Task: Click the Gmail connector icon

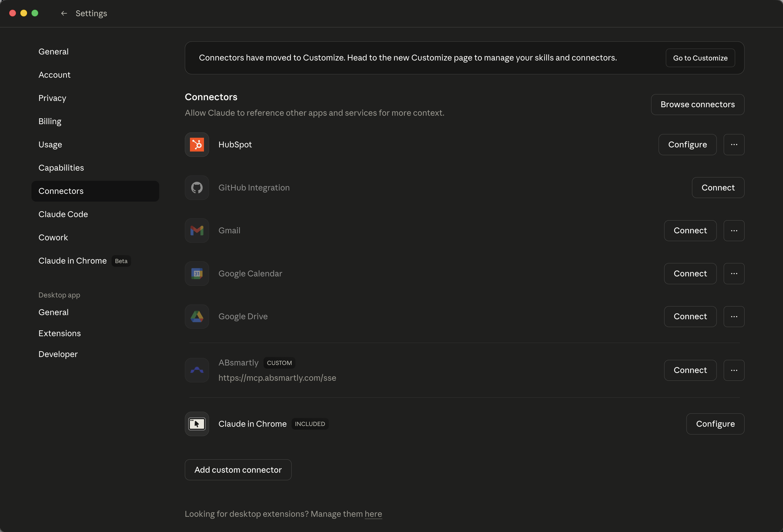Action: pos(197,230)
